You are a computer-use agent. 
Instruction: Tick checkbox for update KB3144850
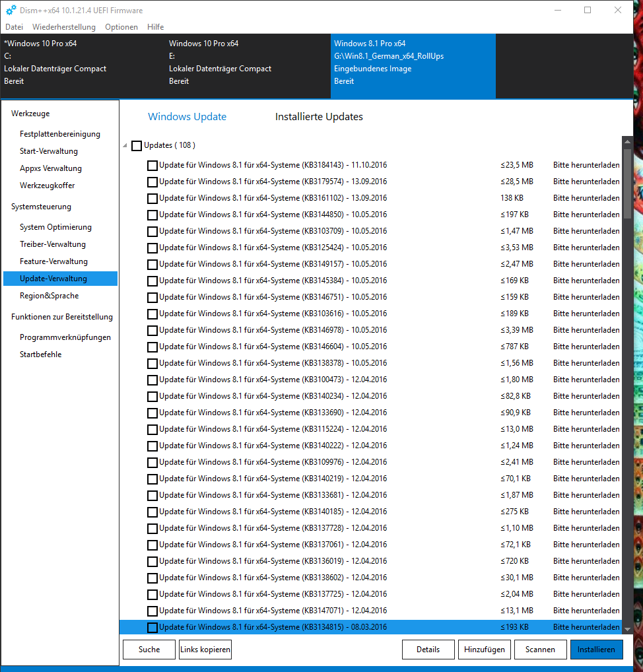coord(152,215)
